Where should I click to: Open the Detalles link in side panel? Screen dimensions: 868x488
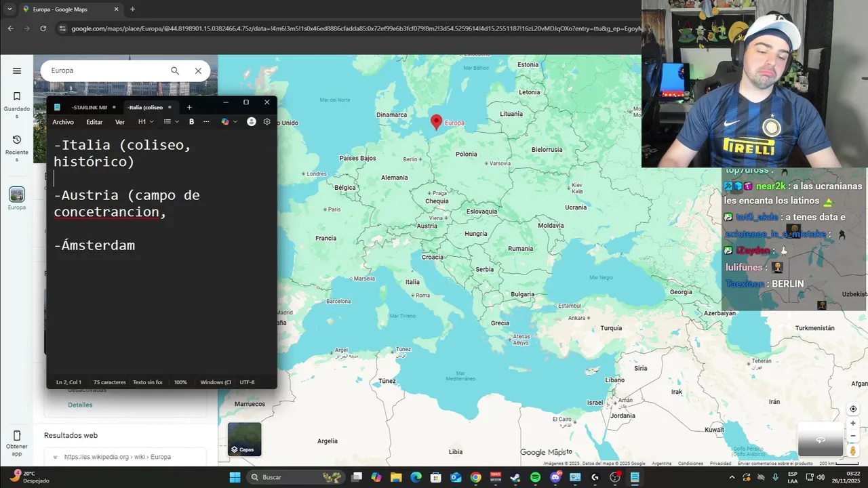pyautogui.click(x=80, y=405)
